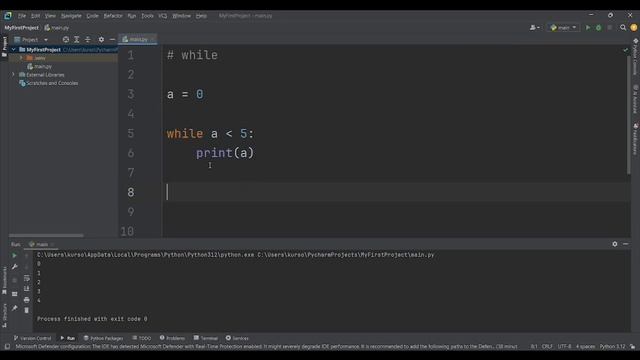Open the Code With Me user icon

534,28
